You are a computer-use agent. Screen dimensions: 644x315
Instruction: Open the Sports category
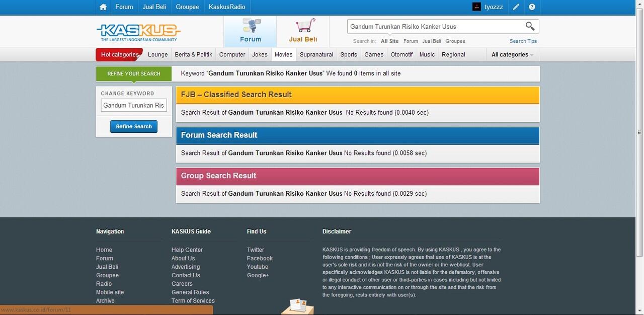click(x=349, y=54)
